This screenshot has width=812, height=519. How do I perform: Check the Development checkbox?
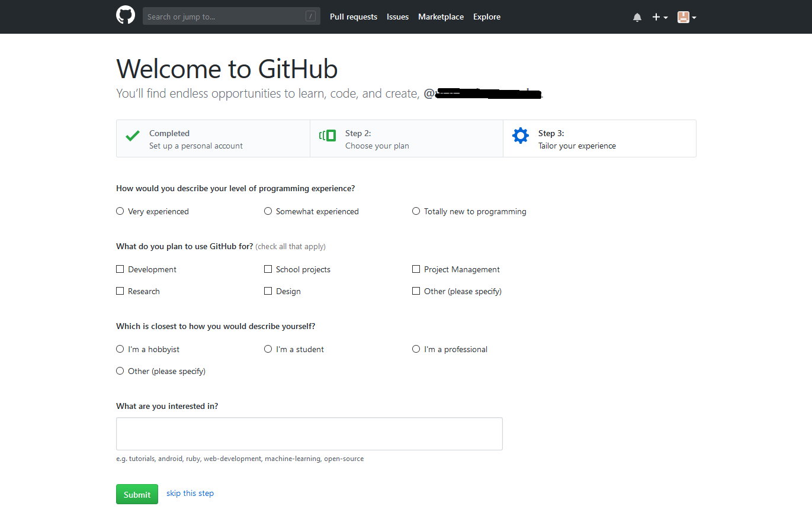point(120,269)
